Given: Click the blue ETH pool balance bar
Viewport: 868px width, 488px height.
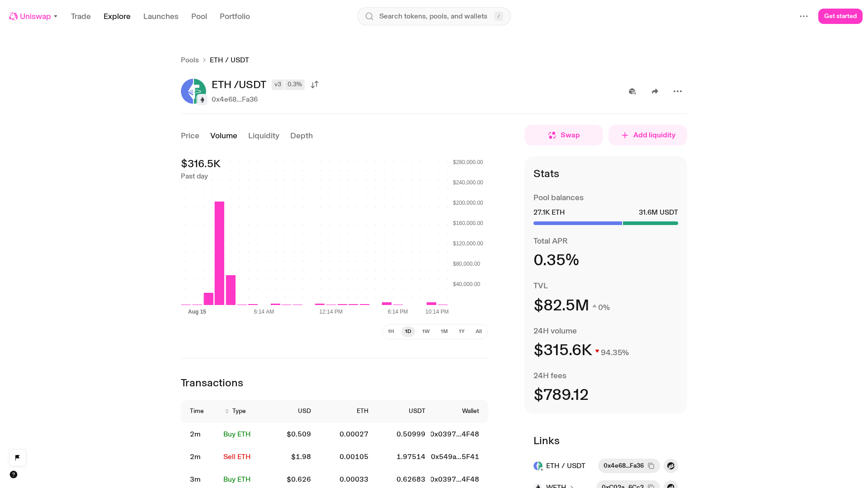Looking at the screenshot, I should [x=578, y=223].
